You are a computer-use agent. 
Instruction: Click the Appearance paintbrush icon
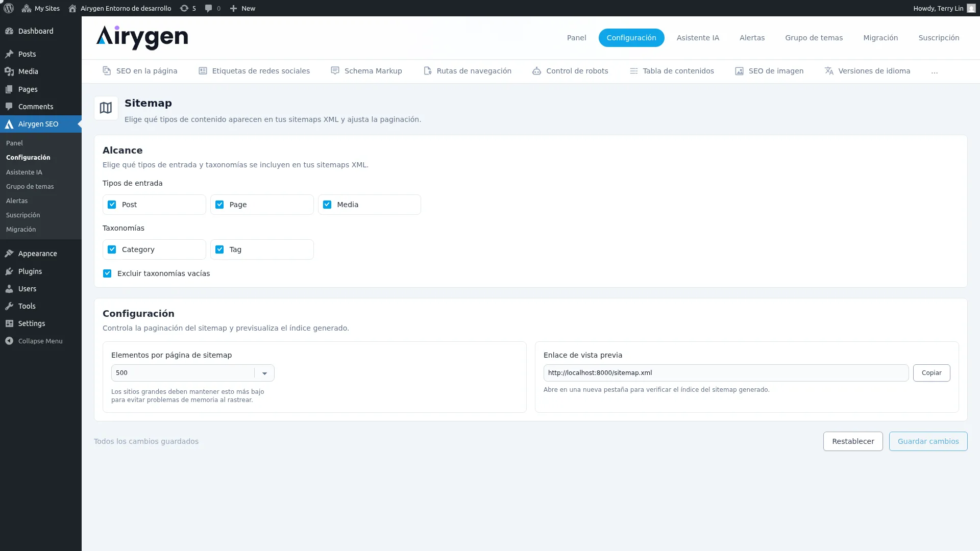coord(9,254)
